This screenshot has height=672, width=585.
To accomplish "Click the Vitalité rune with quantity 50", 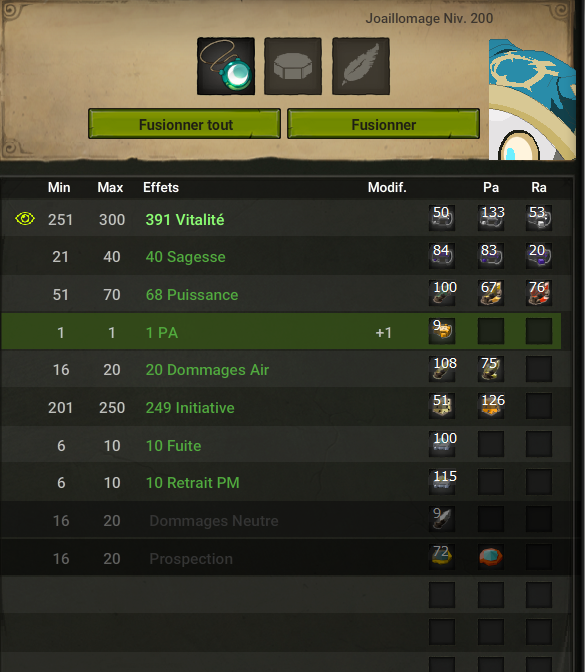I will [x=442, y=218].
